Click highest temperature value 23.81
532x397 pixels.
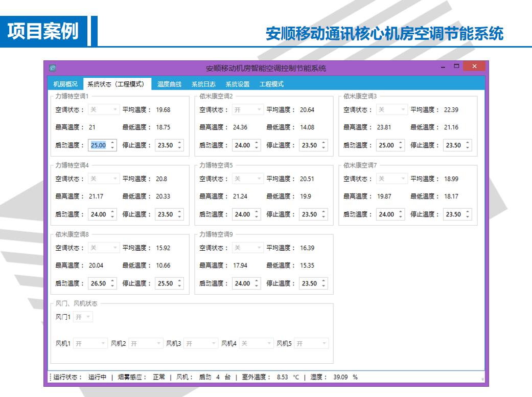point(384,127)
